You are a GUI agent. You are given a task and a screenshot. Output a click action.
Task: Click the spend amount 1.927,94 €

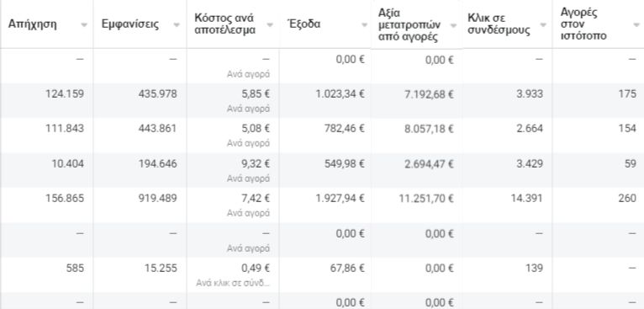point(340,199)
